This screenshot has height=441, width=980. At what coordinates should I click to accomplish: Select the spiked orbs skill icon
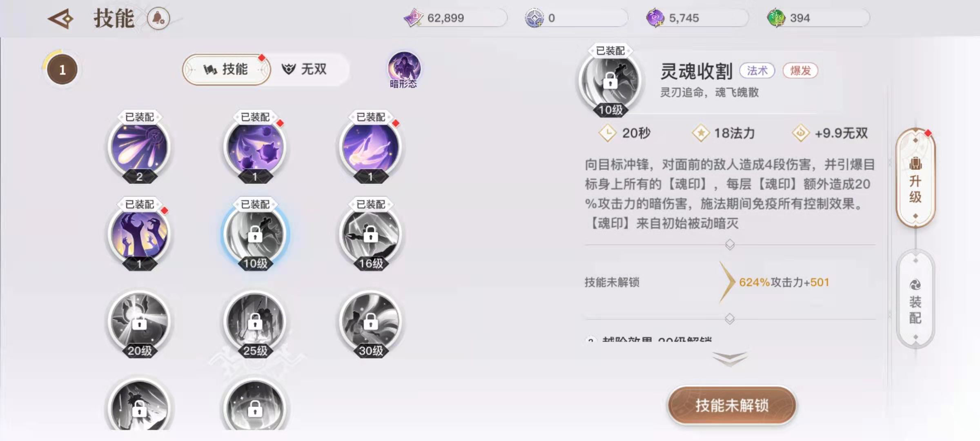click(x=255, y=147)
